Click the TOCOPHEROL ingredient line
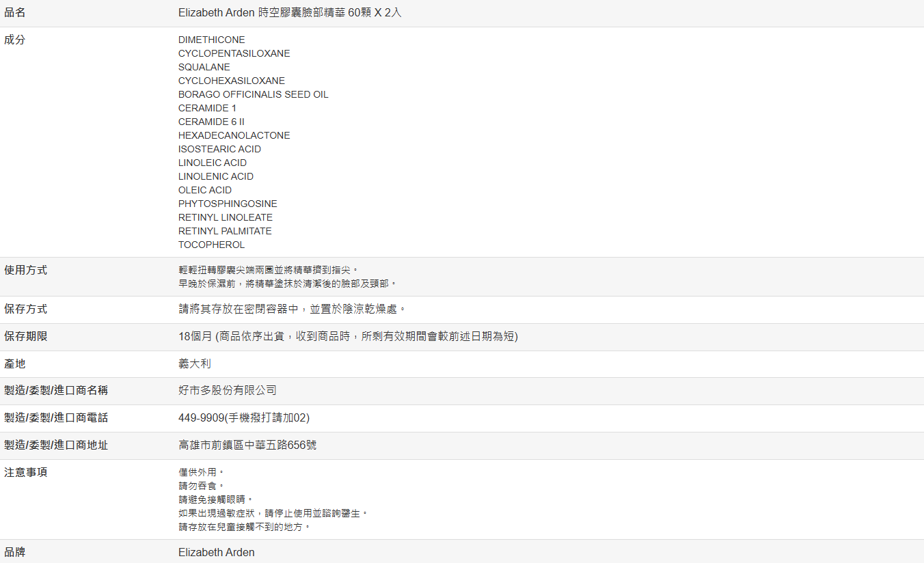924x563 pixels. pos(211,245)
